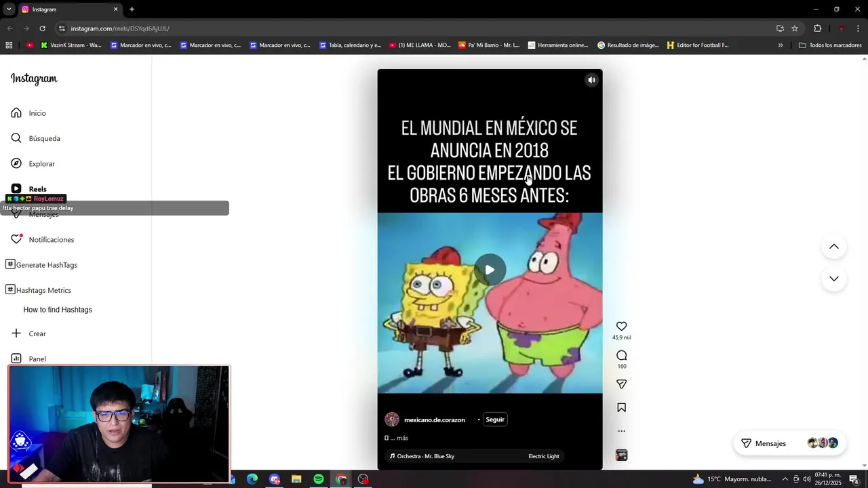Open the taskbar clock and calendar

click(828, 479)
